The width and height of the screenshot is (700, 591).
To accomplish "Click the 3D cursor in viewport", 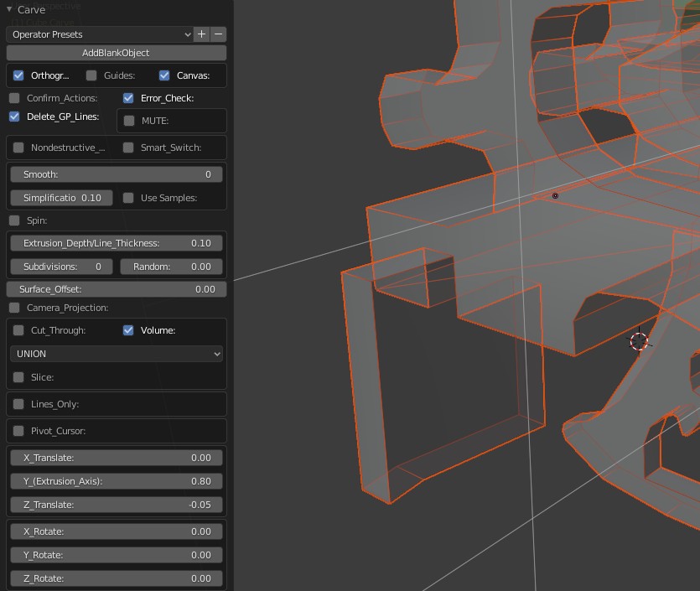I will (x=639, y=340).
